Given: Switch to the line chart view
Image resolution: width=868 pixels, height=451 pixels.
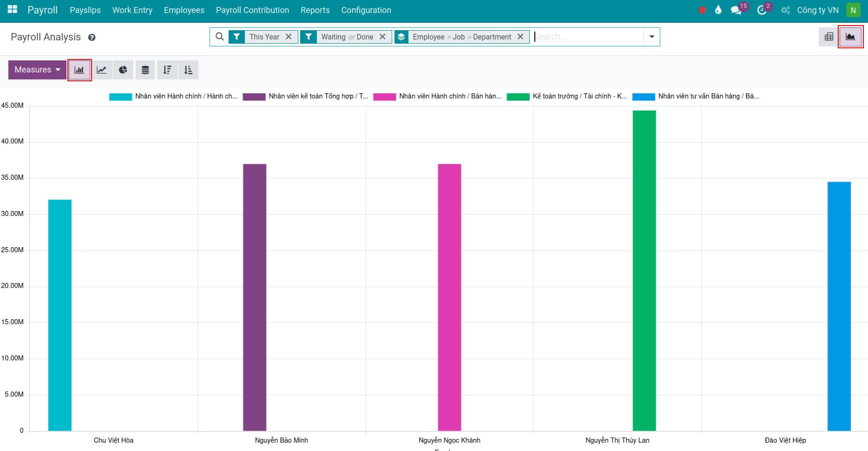Looking at the screenshot, I should [101, 70].
